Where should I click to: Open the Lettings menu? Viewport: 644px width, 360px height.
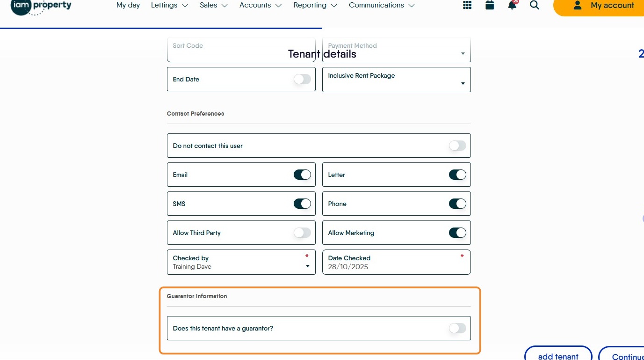[169, 5]
